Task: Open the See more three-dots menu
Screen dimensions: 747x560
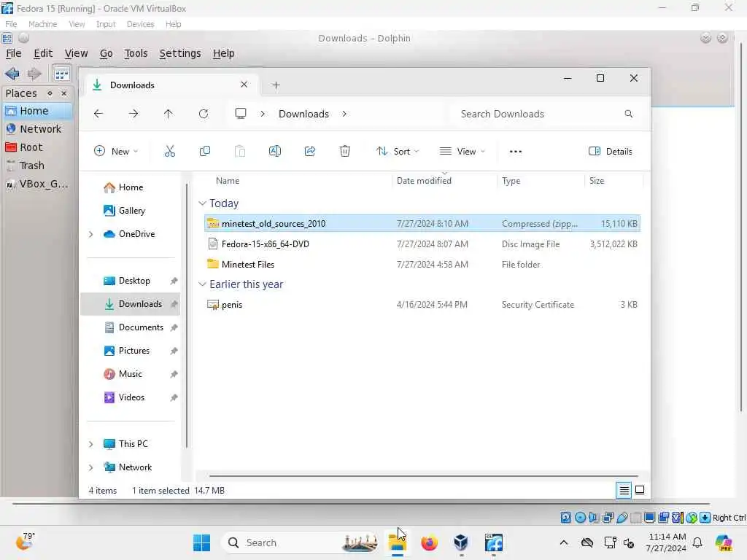Action: tap(516, 152)
